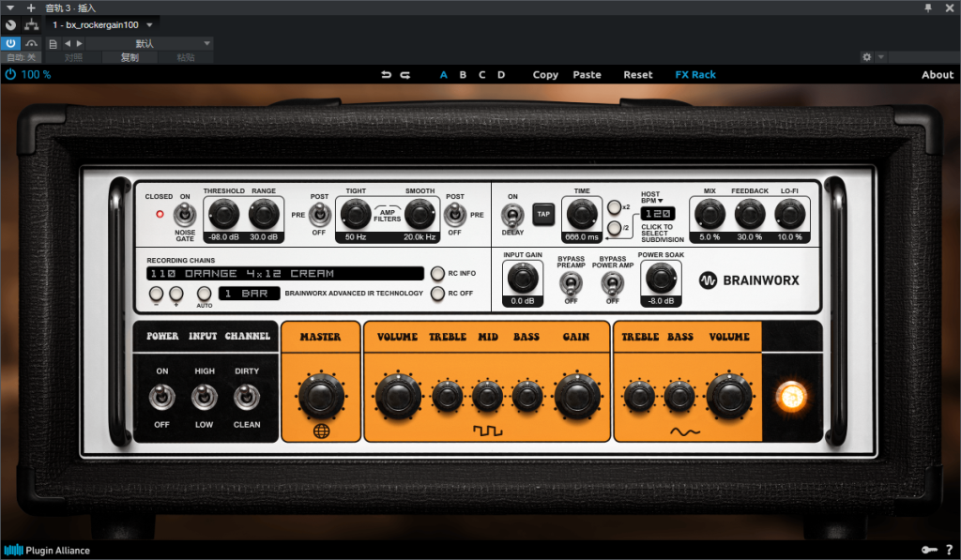This screenshot has height=560, width=961.
Task: Click the Copy settings button
Action: point(545,75)
